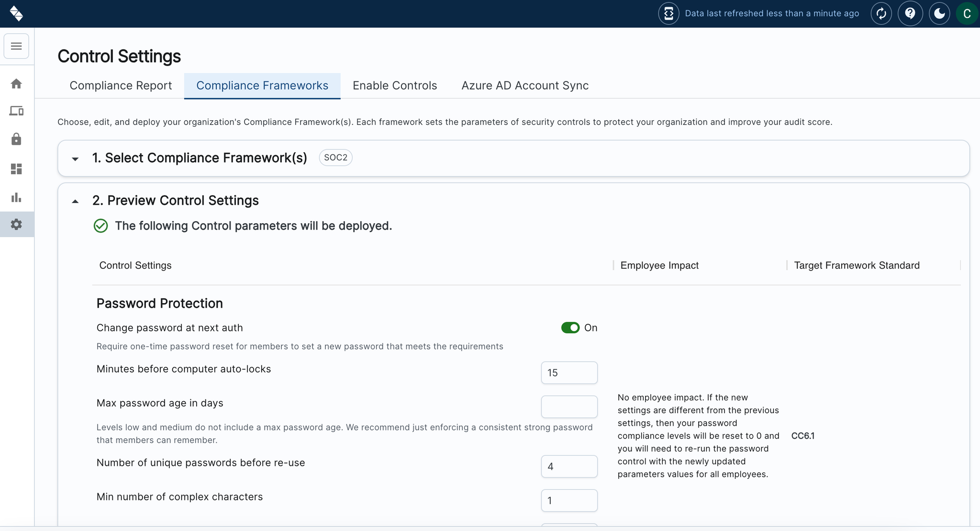Click the SOC2 framework chip
980x531 pixels.
coord(335,158)
